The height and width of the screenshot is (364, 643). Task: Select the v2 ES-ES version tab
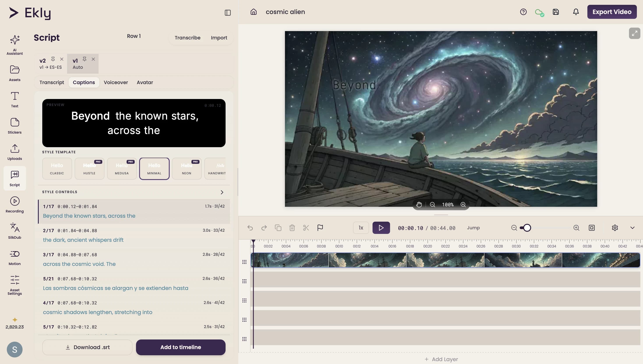coord(51,64)
